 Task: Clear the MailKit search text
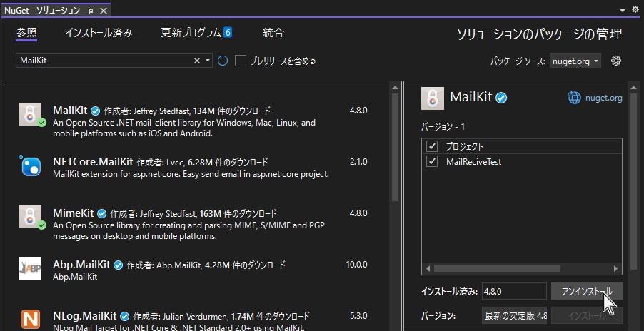[x=197, y=61]
